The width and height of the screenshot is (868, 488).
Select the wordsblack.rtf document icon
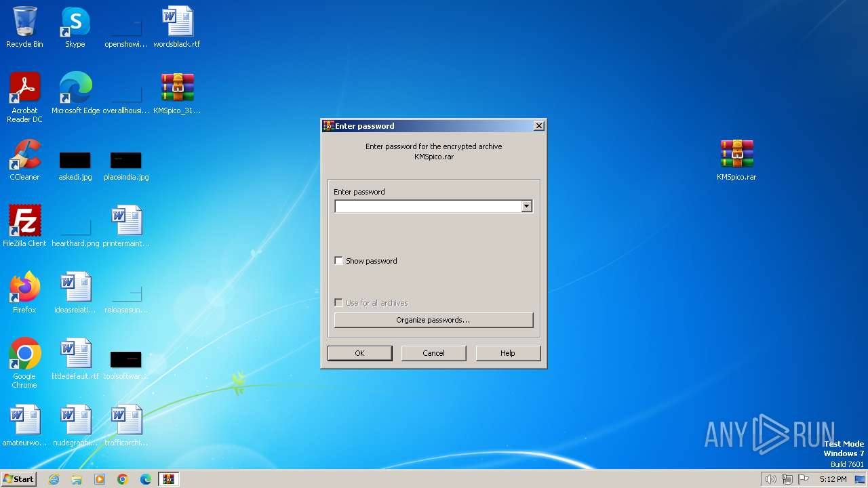click(x=177, y=27)
